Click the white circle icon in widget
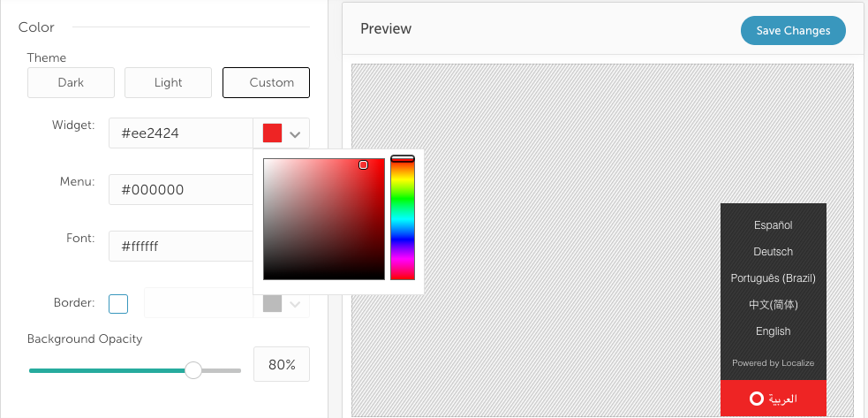This screenshot has width=868, height=418. [757, 398]
